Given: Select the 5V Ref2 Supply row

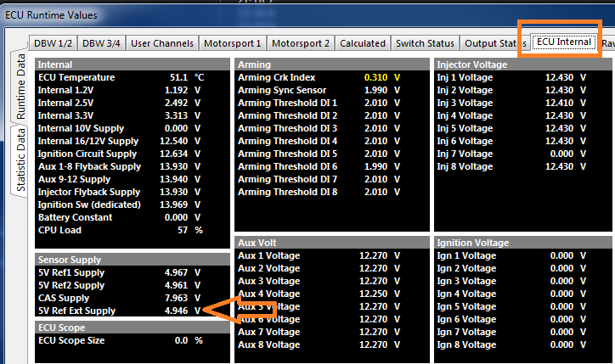Looking at the screenshot, I should pyautogui.click(x=133, y=285).
